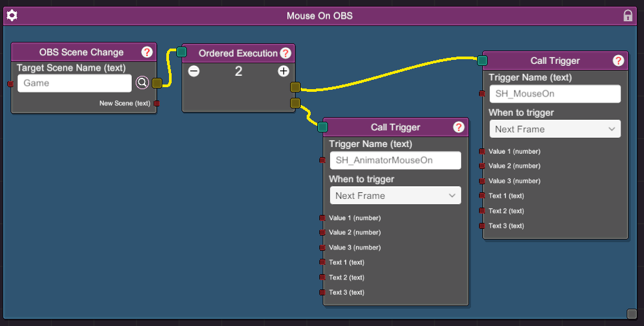Click the New Scene (text) output port
This screenshot has height=326, width=644.
(x=156, y=104)
